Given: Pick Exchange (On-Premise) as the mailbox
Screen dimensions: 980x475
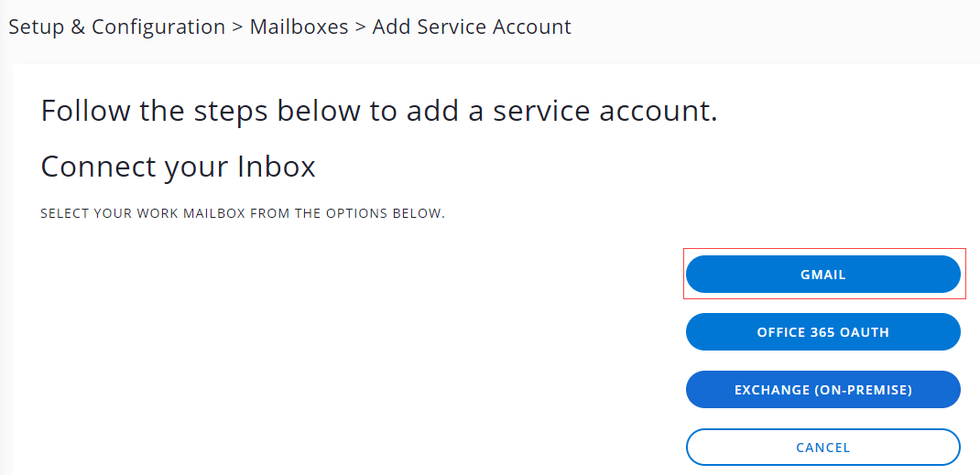Looking at the screenshot, I should click(822, 390).
